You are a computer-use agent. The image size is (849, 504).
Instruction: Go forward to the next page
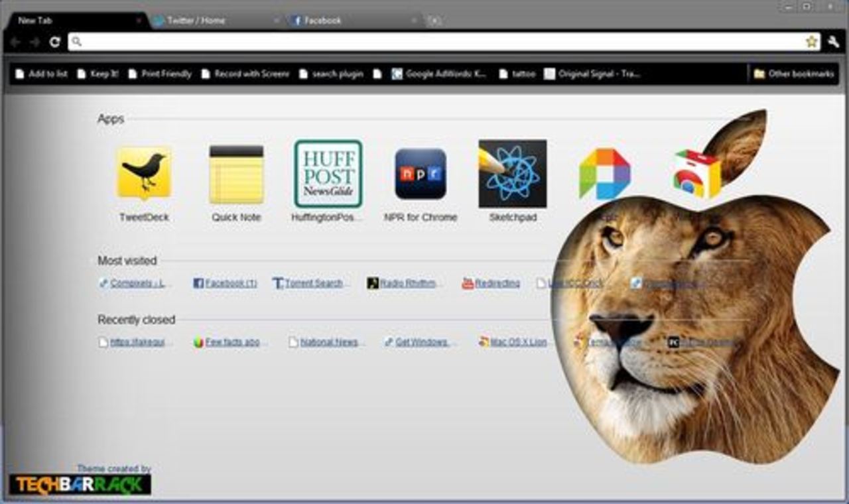pyautogui.click(x=34, y=42)
